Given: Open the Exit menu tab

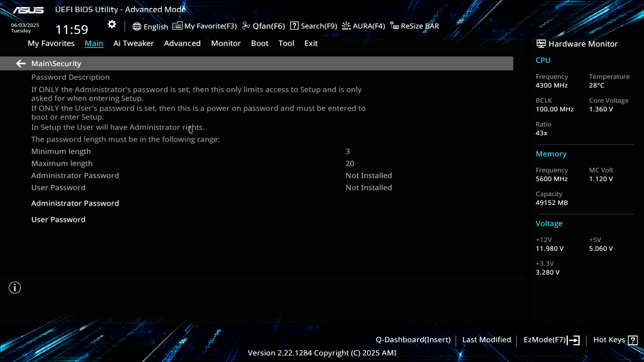Looking at the screenshot, I should click(311, 43).
